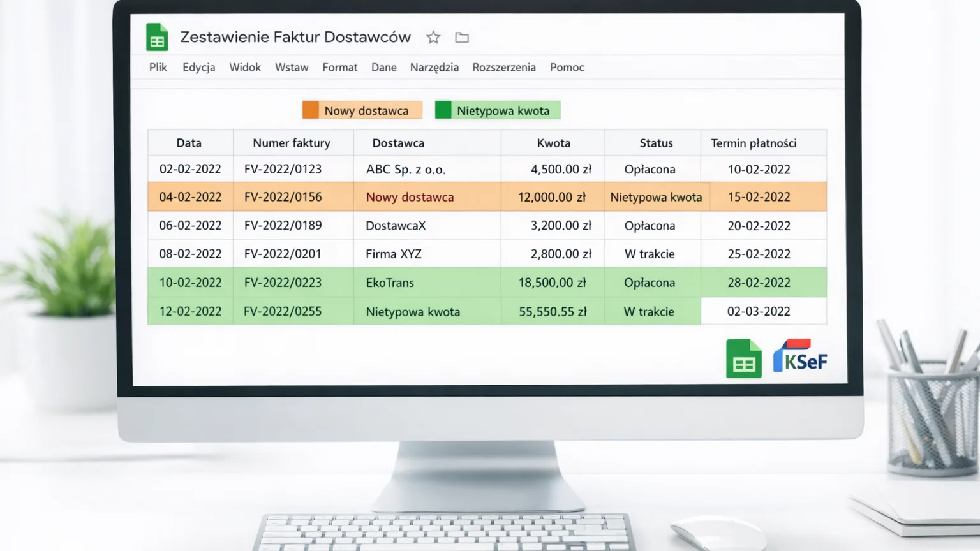Click the green Nietypowa kwota legend swatch
This screenshot has height=551, width=980.
pos(443,110)
